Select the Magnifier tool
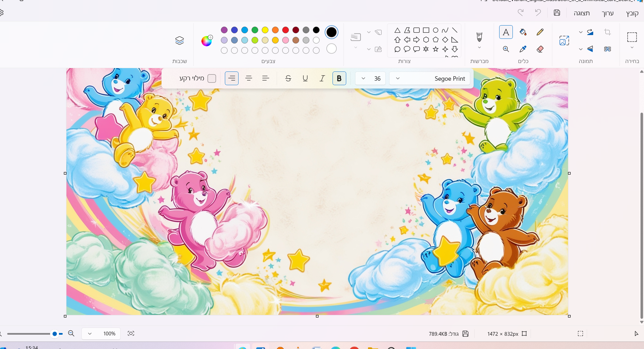Viewport: 644px width, 349px height. [x=506, y=49]
